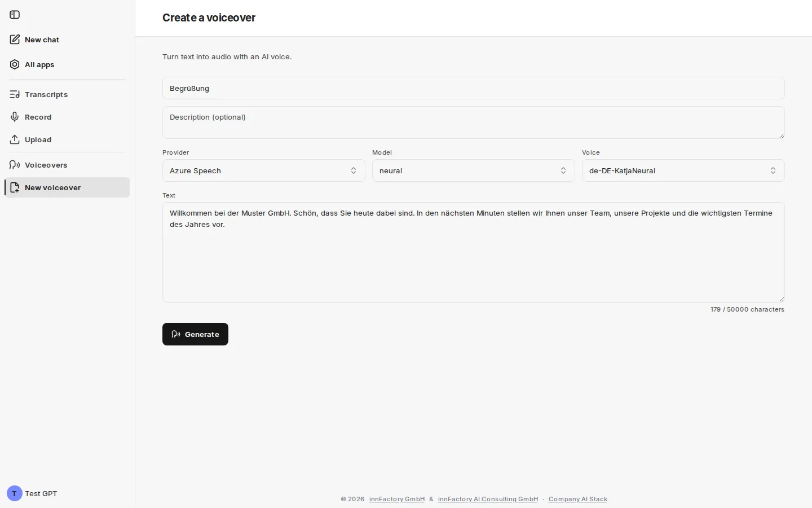Viewport: 812px width, 508px height.
Task: Click the speech icon in Generate button
Action: point(176,334)
